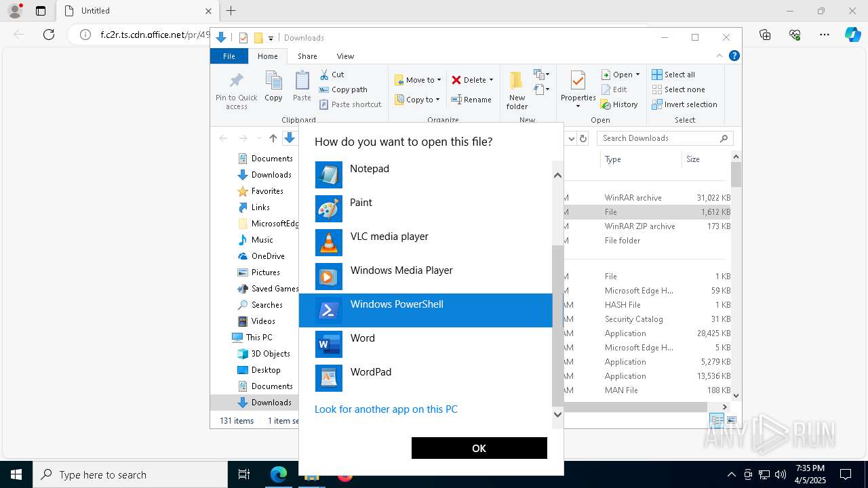Switch to large icons view button

[x=732, y=420]
